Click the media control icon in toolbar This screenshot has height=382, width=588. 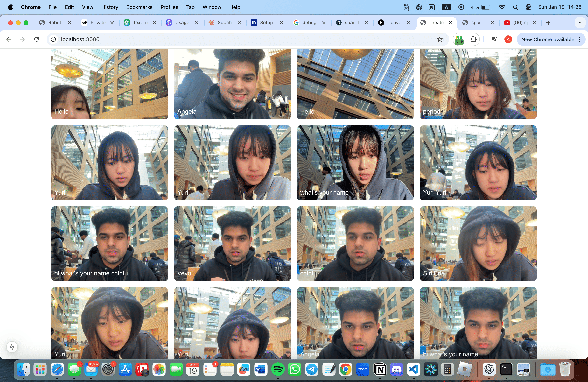[494, 39]
